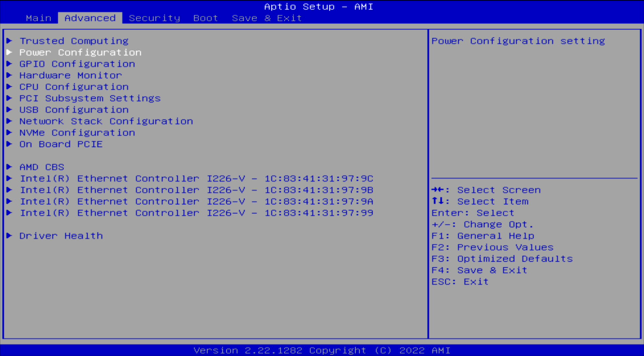Select Ethernet Controller ending 97:9C
Viewport: 644px width, 356px height.
pyautogui.click(x=197, y=178)
